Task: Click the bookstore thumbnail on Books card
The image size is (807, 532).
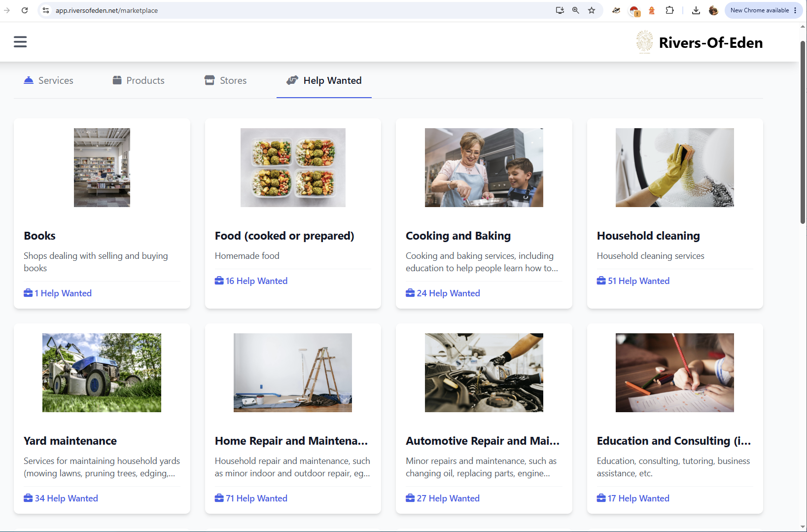Action: (102, 168)
